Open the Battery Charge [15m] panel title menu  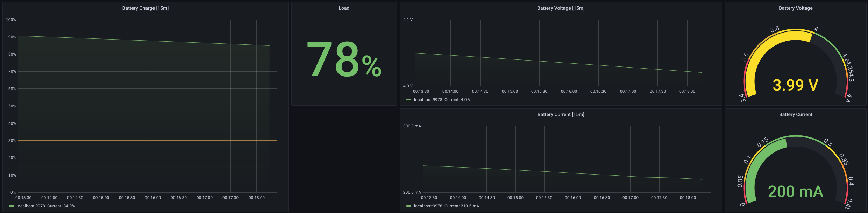[x=145, y=8]
